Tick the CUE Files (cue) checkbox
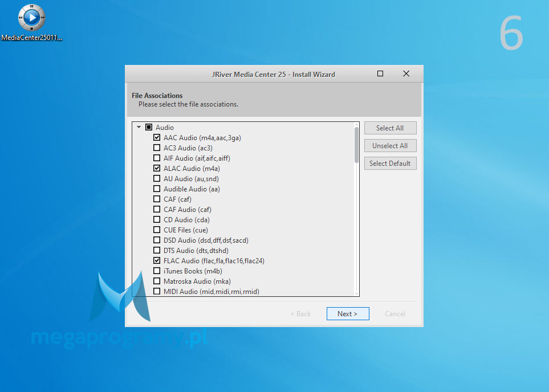Image resolution: width=549 pixels, height=392 pixels. click(157, 230)
